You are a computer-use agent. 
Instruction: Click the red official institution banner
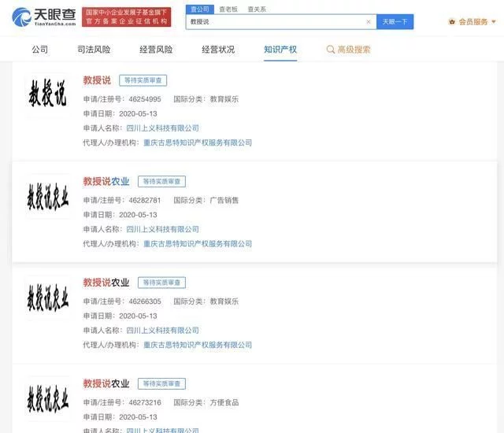coord(126,17)
